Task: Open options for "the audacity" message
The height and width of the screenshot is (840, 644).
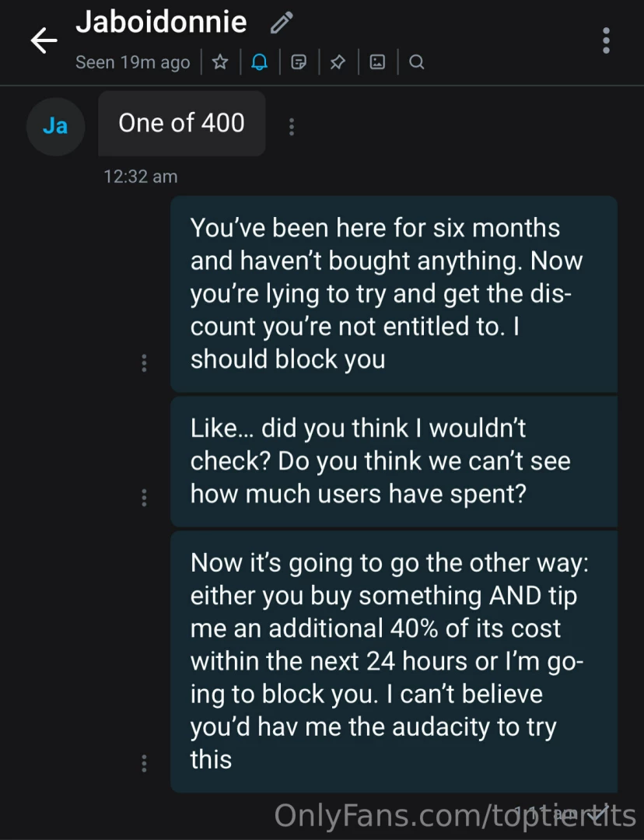Action: pyautogui.click(x=144, y=763)
